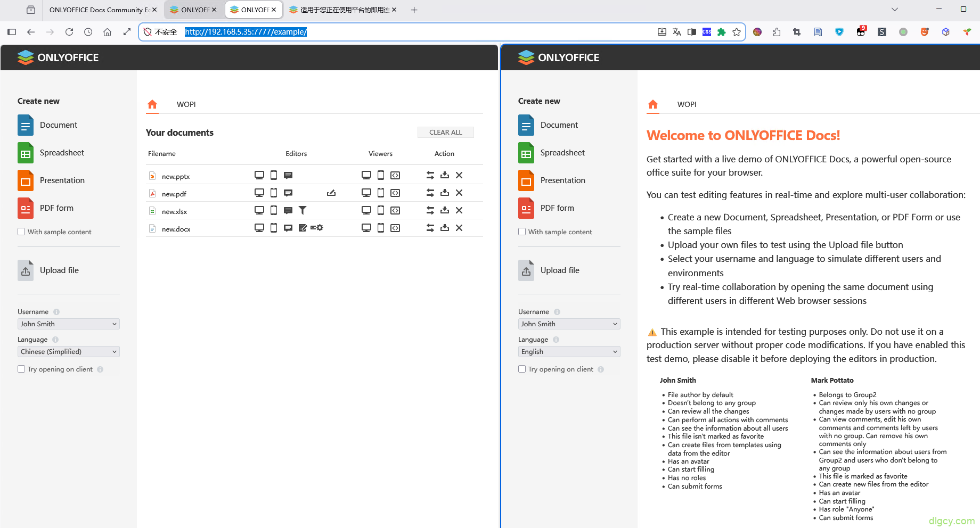This screenshot has width=980, height=528.
Task: Download the new.docx file
Action: click(x=445, y=228)
